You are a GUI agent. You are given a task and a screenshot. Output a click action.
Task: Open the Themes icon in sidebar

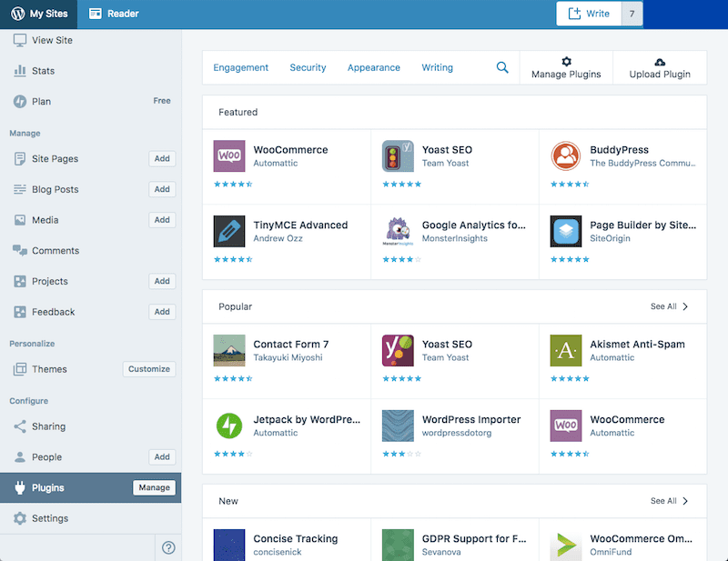coord(20,369)
